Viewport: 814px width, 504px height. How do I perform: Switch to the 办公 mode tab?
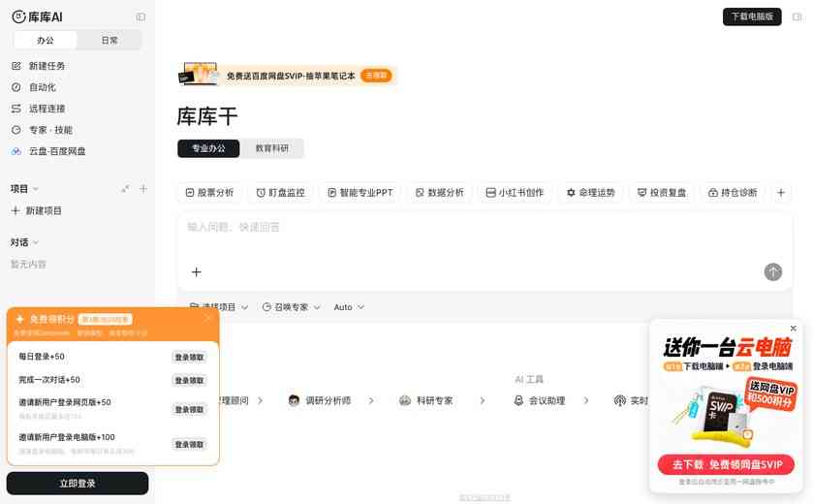point(46,40)
